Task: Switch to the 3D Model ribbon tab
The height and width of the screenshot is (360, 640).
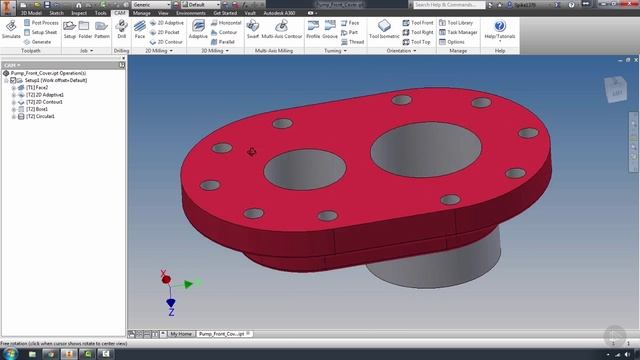Action: 31,13
